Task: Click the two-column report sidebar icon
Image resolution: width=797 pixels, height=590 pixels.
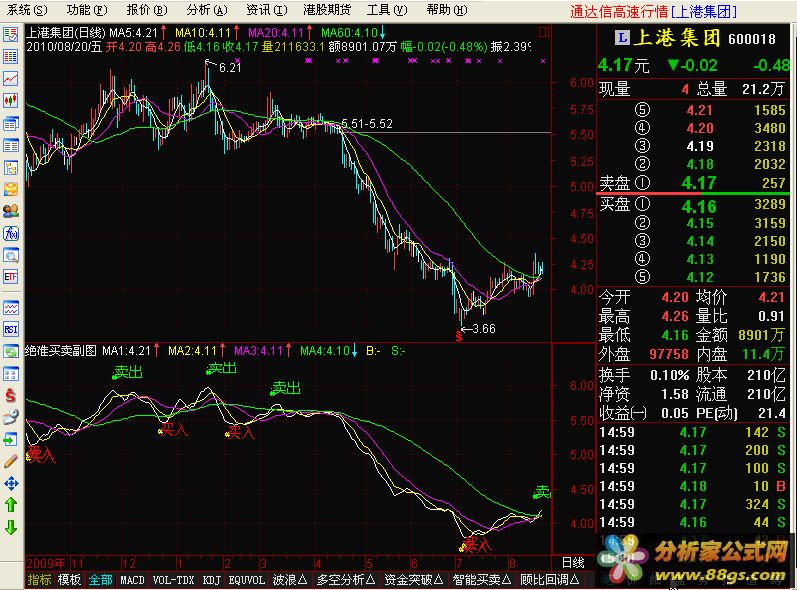Action: click(11, 145)
